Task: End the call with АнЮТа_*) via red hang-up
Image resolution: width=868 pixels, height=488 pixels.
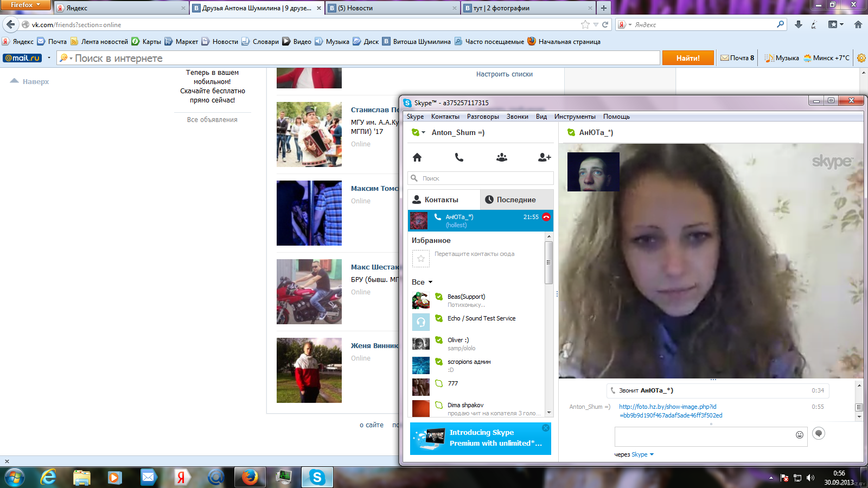Action: [x=546, y=217]
